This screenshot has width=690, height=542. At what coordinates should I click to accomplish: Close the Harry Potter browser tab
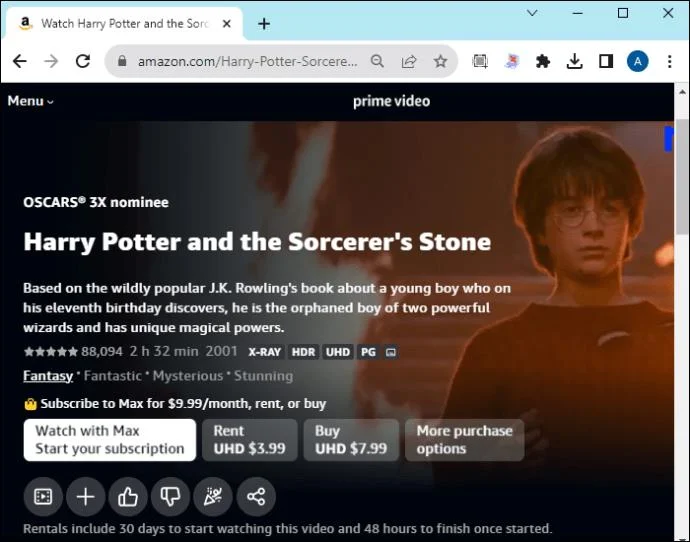tap(227, 24)
